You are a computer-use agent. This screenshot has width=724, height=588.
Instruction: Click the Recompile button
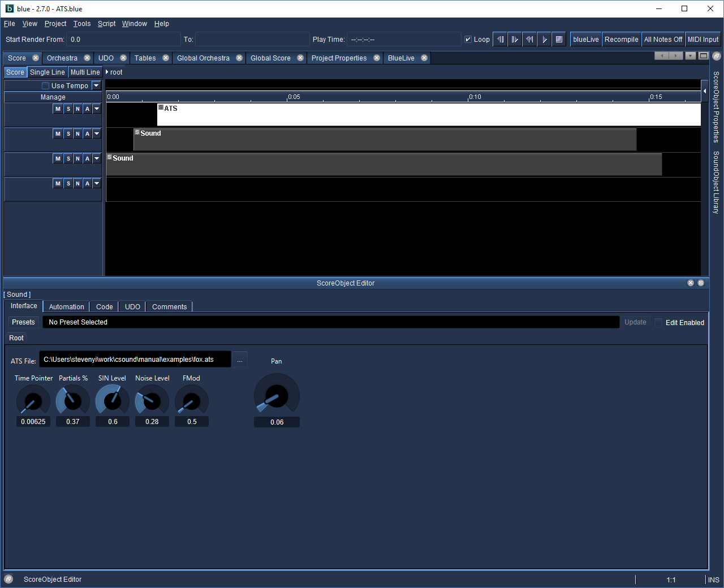[x=621, y=40]
